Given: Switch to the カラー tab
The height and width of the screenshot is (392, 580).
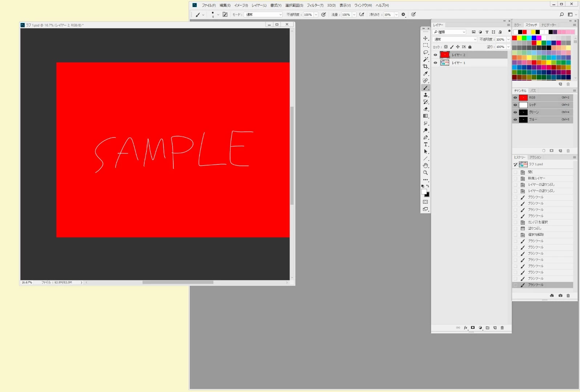Looking at the screenshot, I should 517,25.
